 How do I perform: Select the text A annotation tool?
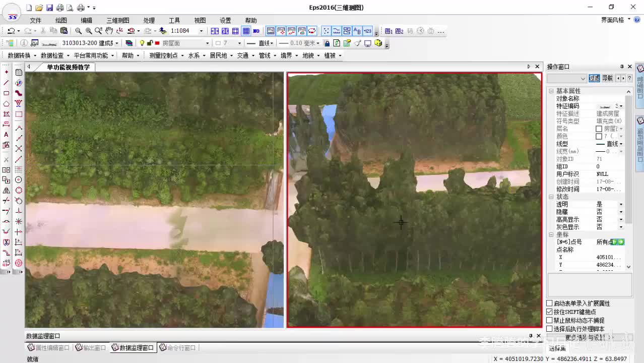(x=6, y=135)
